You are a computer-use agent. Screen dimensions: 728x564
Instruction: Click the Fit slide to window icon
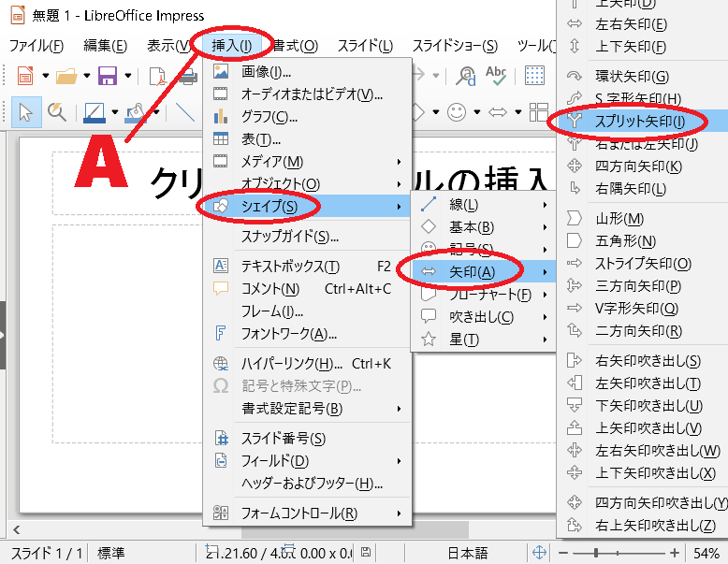pyautogui.click(x=540, y=553)
